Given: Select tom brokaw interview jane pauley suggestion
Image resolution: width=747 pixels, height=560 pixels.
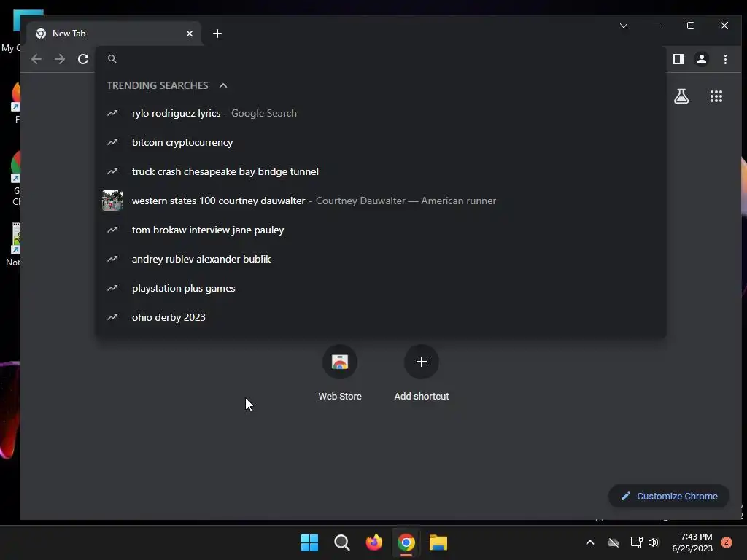Looking at the screenshot, I should coord(381,230).
